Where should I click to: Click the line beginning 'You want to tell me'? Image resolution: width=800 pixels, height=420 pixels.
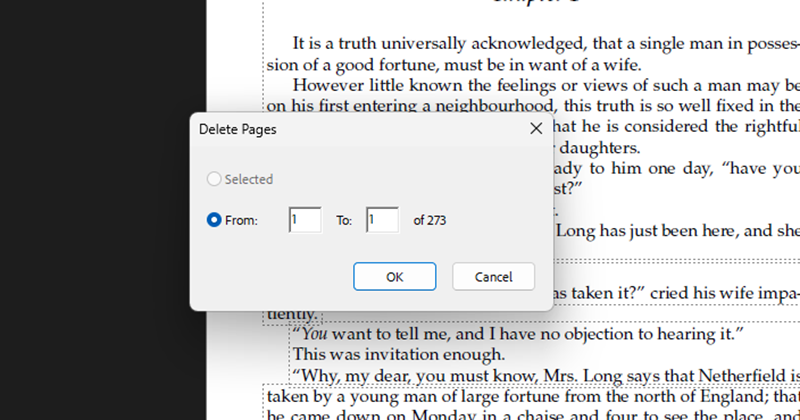(x=518, y=334)
